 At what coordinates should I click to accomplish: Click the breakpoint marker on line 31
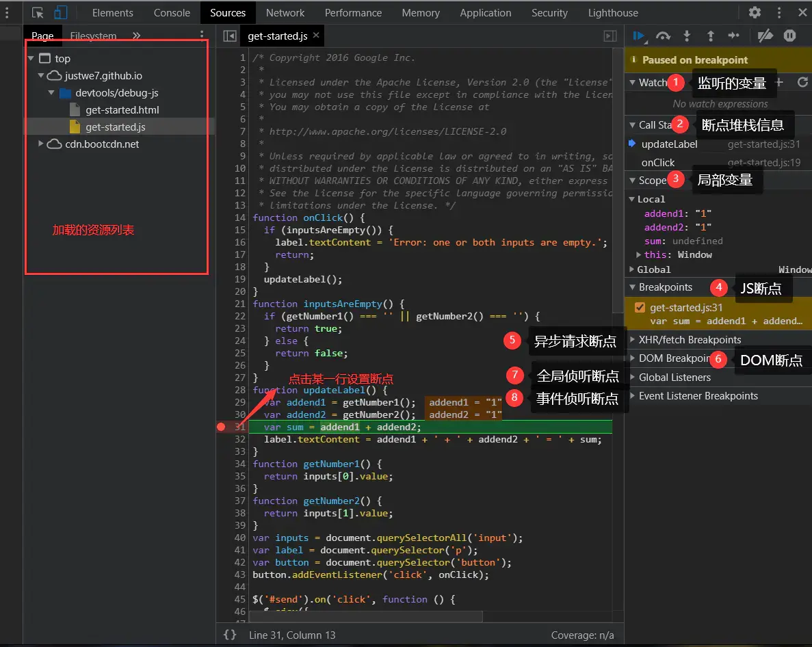coord(221,427)
